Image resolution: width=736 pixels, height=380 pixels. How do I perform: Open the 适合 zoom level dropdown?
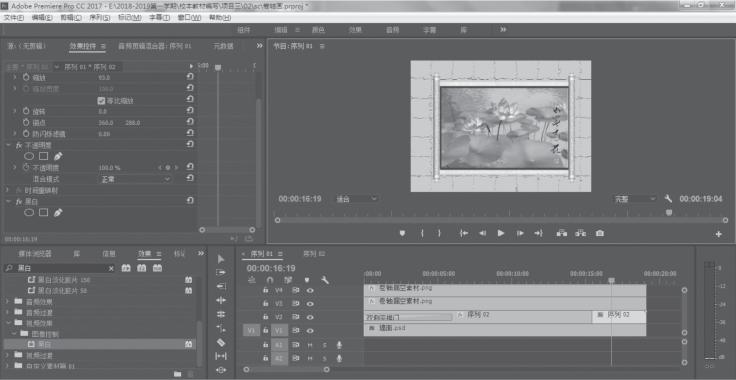[356, 199]
